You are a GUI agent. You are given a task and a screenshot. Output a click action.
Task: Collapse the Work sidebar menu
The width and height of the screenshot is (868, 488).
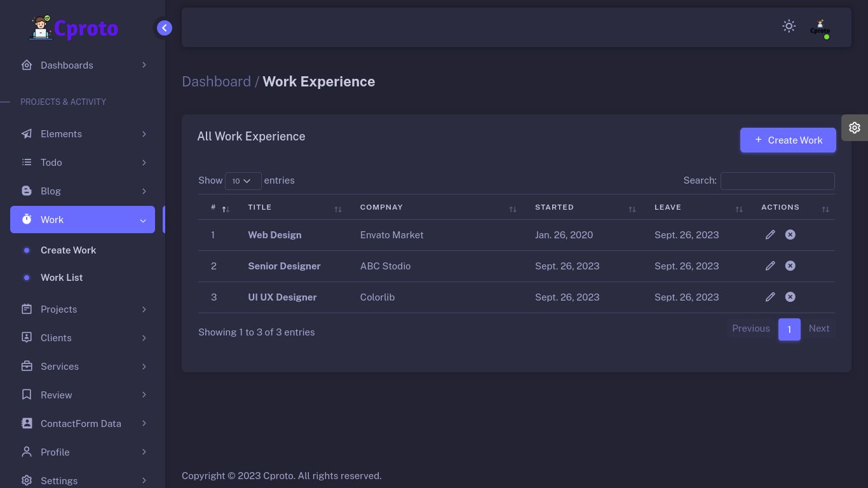[x=83, y=220]
